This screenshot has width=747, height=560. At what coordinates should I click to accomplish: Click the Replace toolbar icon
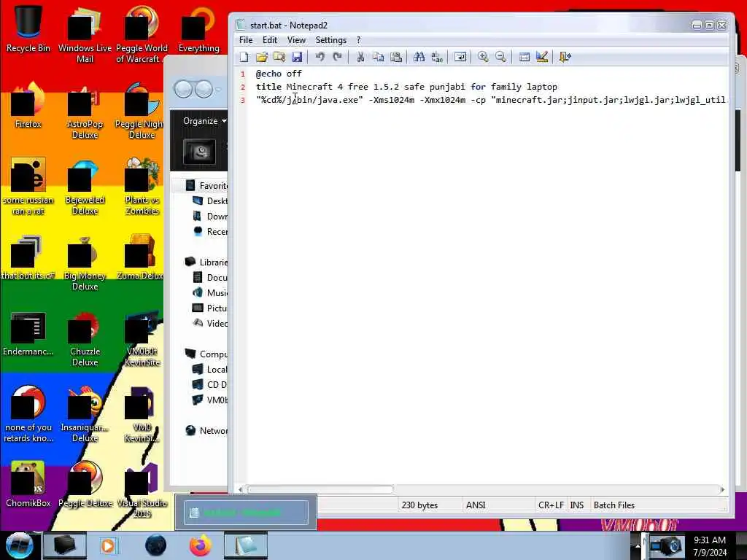pyautogui.click(x=437, y=57)
